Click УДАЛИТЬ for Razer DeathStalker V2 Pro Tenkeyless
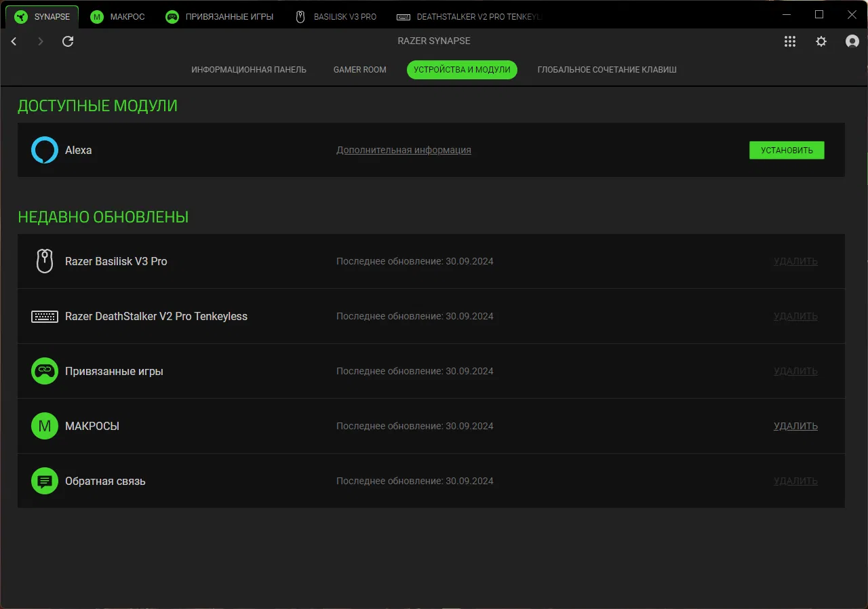 pos(795,316)
